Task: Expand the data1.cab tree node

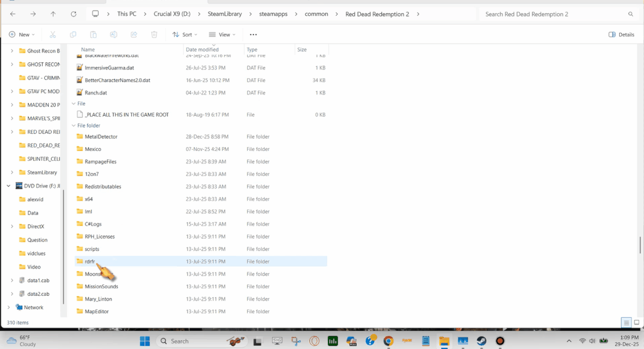Action: tap(12, 280)
